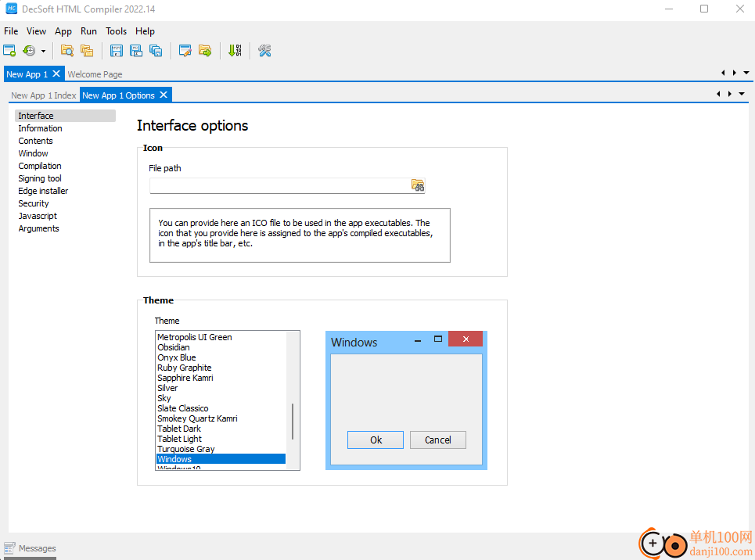This screenshot has width=755, height=560.
Task: Choose Ruby Graphite theme
Action: 221,368
